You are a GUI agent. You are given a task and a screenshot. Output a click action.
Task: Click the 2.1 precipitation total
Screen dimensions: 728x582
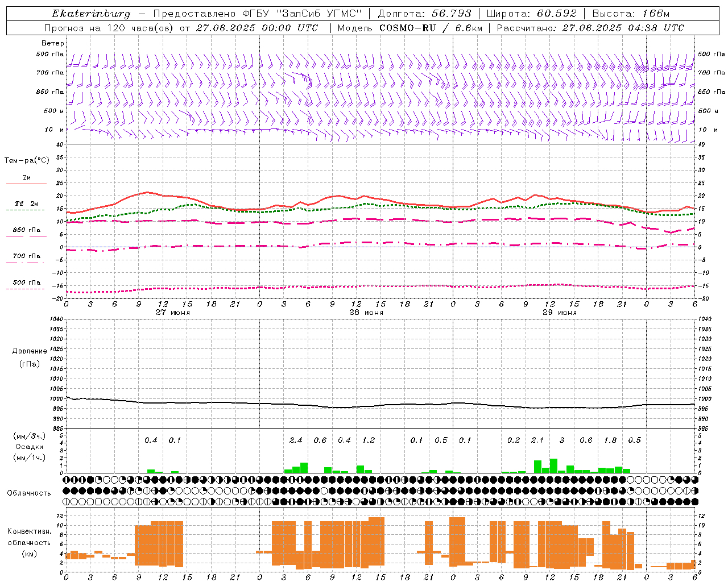click(537, 440)
